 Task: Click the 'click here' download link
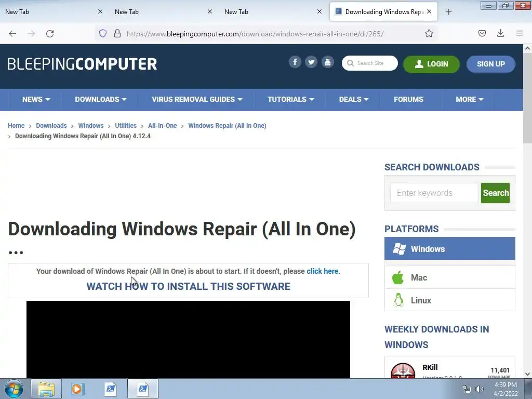click(322, 271)
